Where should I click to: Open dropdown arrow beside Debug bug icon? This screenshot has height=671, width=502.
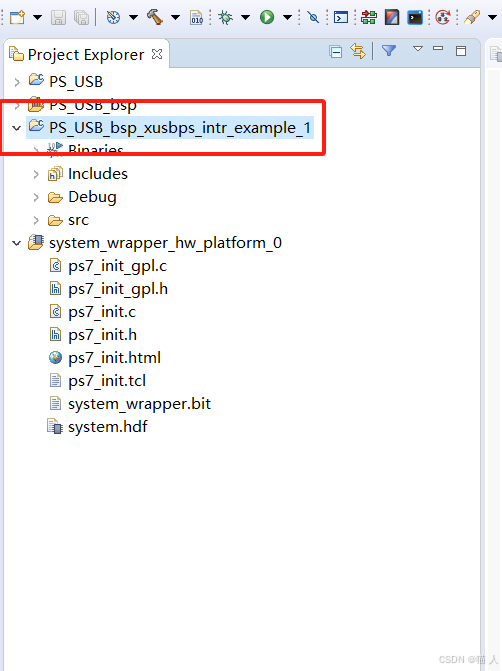tap(245, 18)
